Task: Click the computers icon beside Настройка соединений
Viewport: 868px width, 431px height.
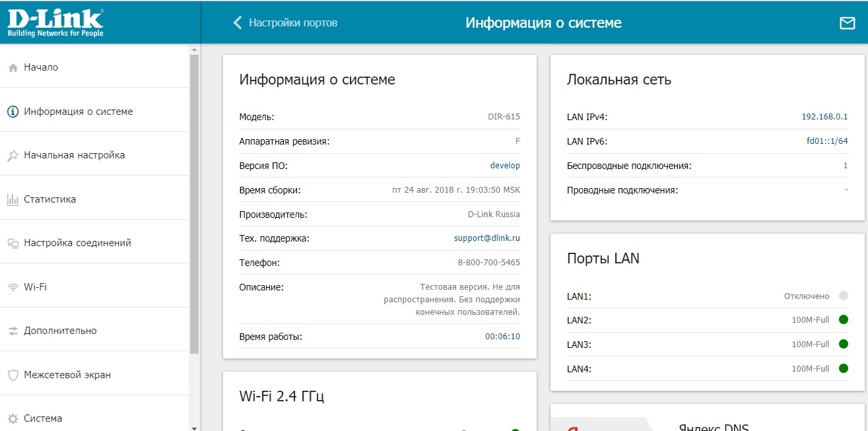Action: point(13,243)
